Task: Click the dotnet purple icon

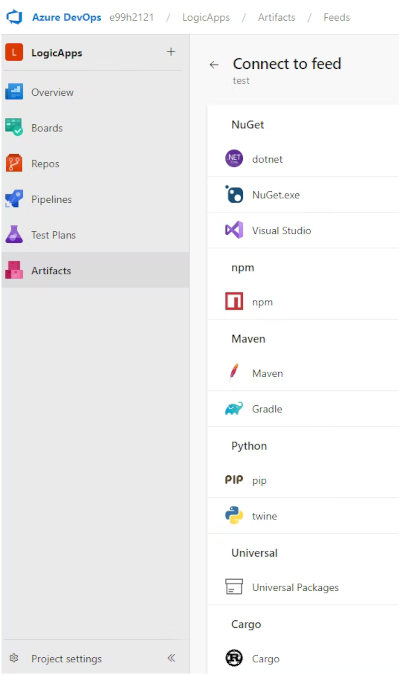Action: click(234, 158)
